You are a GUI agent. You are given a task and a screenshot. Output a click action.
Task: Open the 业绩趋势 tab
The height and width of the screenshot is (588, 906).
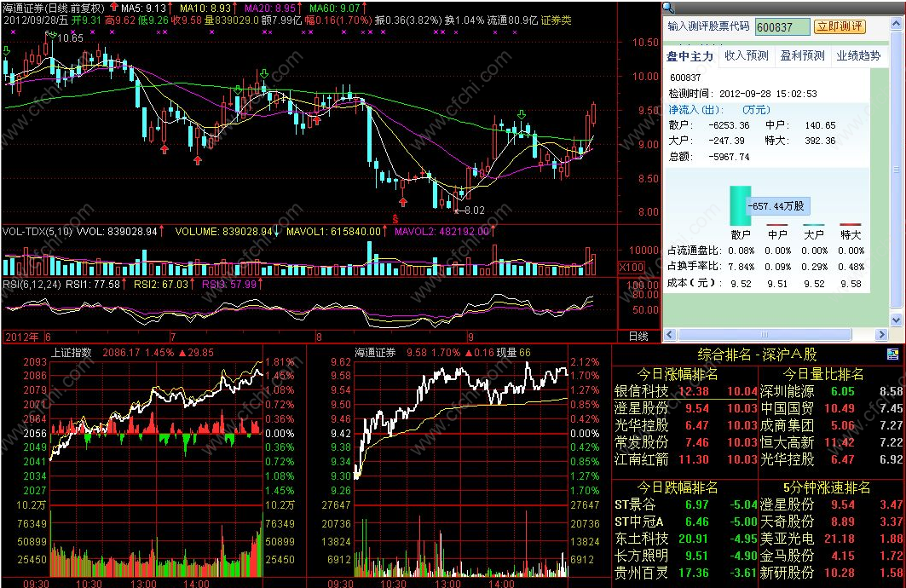858,56
